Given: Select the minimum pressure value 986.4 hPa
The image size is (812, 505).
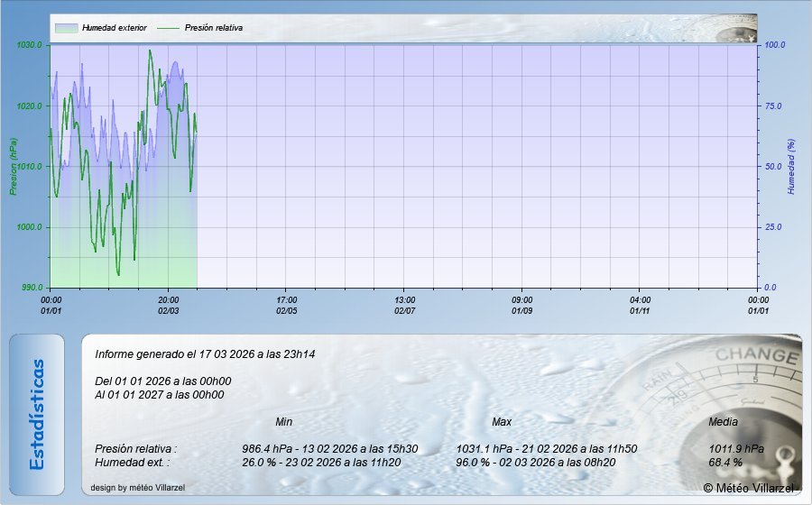Looking at the screenshot, I should (x=270, y=448).
